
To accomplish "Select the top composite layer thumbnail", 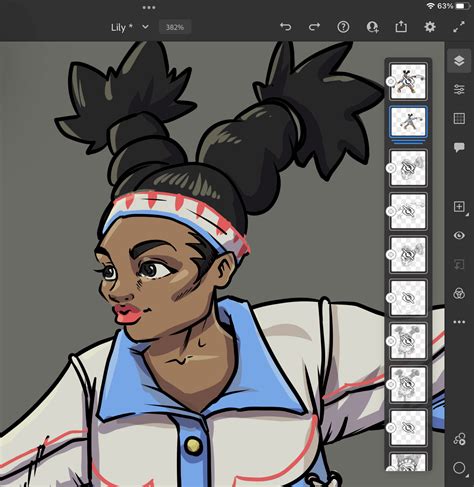I will tap(408, 81).
